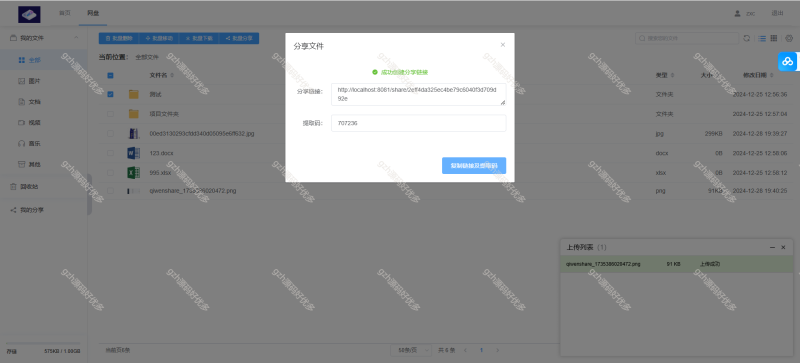Switch to list view mode icon
Image resolution: width=800 pixels, height=363 pixels.
tap(762, 38)
